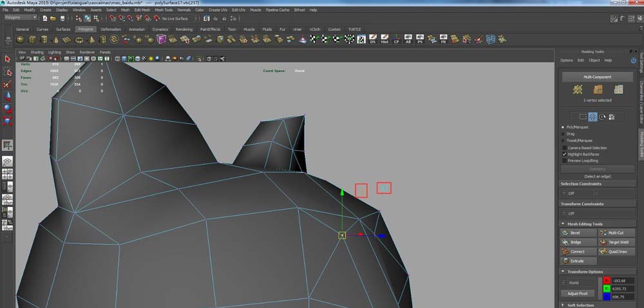Click the CP center pivot shelf icon

coord(396,39)
